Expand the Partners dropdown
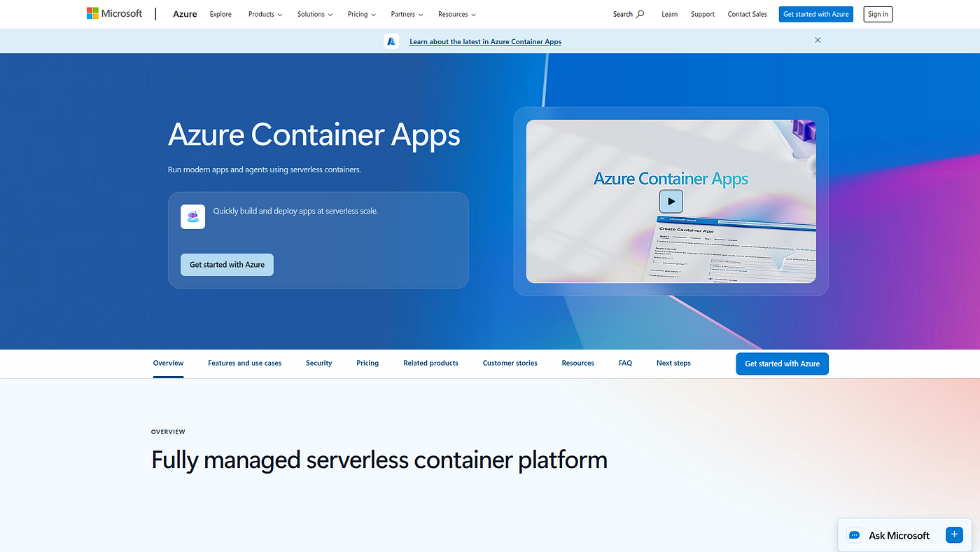The image size is (980, 552). pyautogui.click(x=407, y=14)
